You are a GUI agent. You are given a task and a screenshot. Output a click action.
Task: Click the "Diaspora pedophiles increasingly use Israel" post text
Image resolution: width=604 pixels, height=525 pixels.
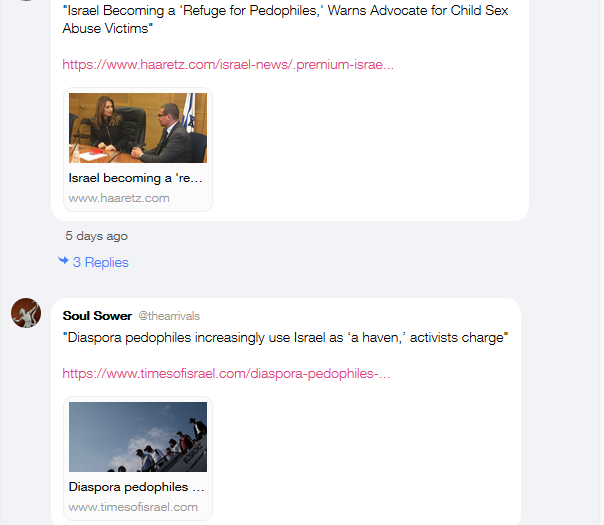(285, 337)
